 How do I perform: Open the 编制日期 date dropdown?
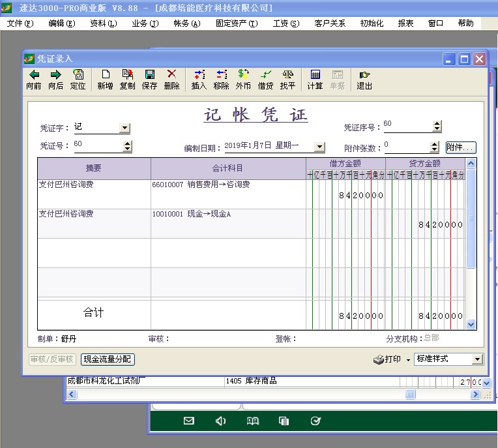tap(319, 147)
